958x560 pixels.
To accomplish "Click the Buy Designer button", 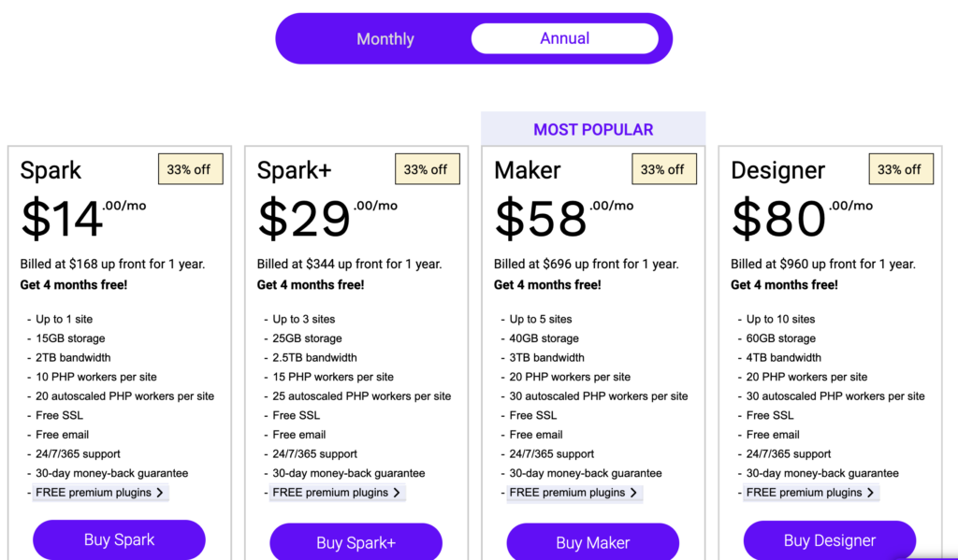I will pos(829,540).
